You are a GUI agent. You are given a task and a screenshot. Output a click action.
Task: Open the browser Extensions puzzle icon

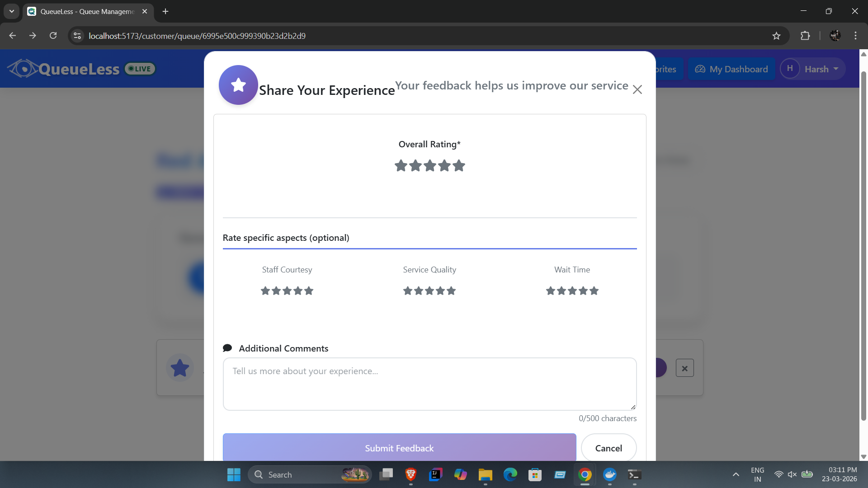(x=805, y=36)
